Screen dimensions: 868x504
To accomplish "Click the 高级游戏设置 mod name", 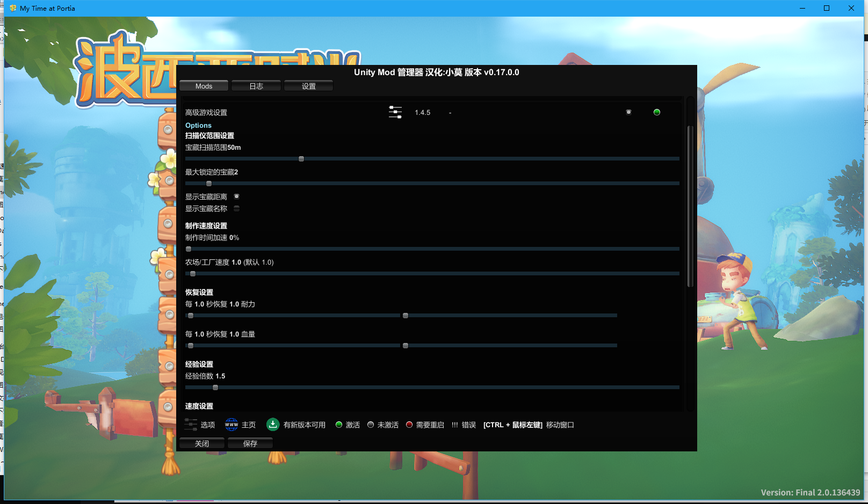I will pos(206,113).
